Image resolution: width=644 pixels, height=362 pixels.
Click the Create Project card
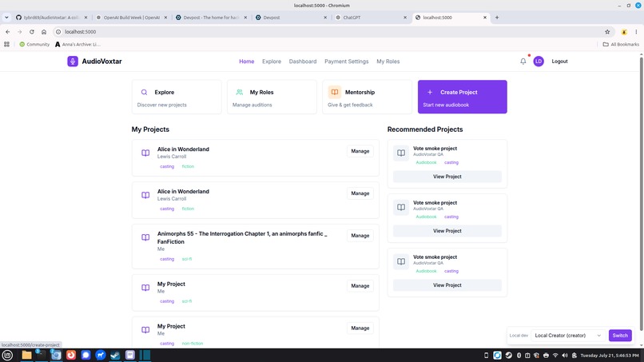pyautogui.click(x=462, y=97)
